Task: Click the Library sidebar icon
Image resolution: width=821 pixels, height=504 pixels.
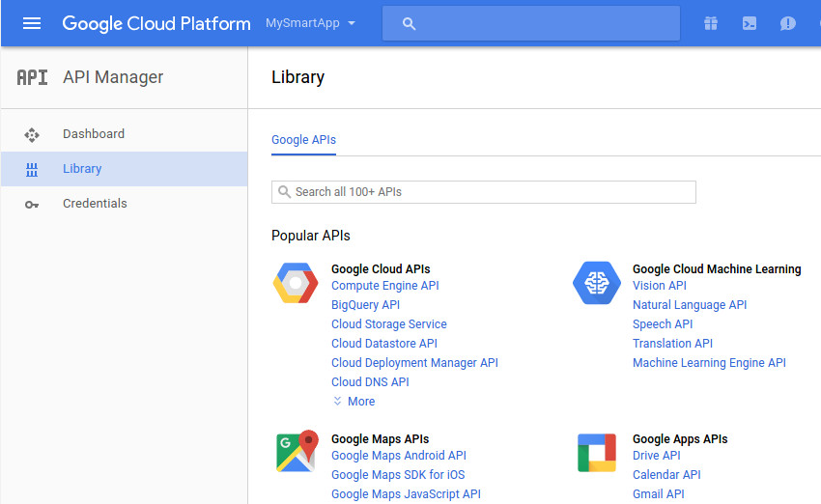Action: pyautogui.click(x=32, y=169)
